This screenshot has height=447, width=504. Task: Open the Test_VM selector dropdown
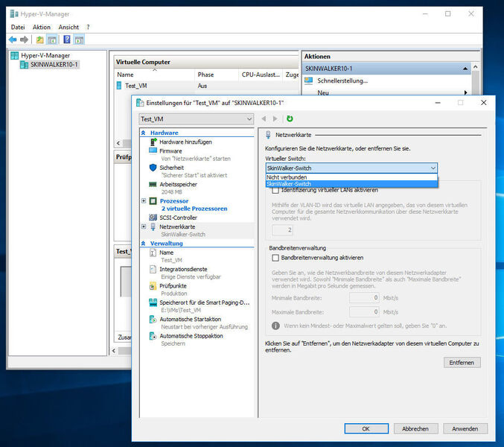(197, 119)
